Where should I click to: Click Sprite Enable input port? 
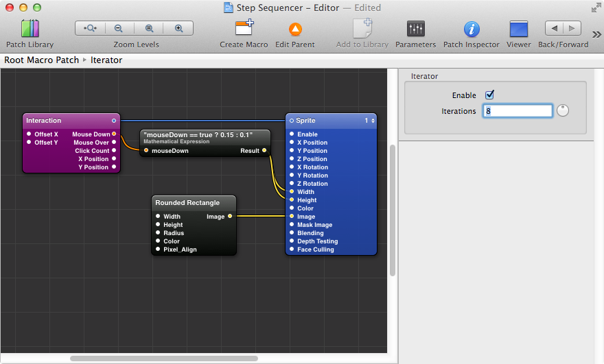(x=292, y=134)
